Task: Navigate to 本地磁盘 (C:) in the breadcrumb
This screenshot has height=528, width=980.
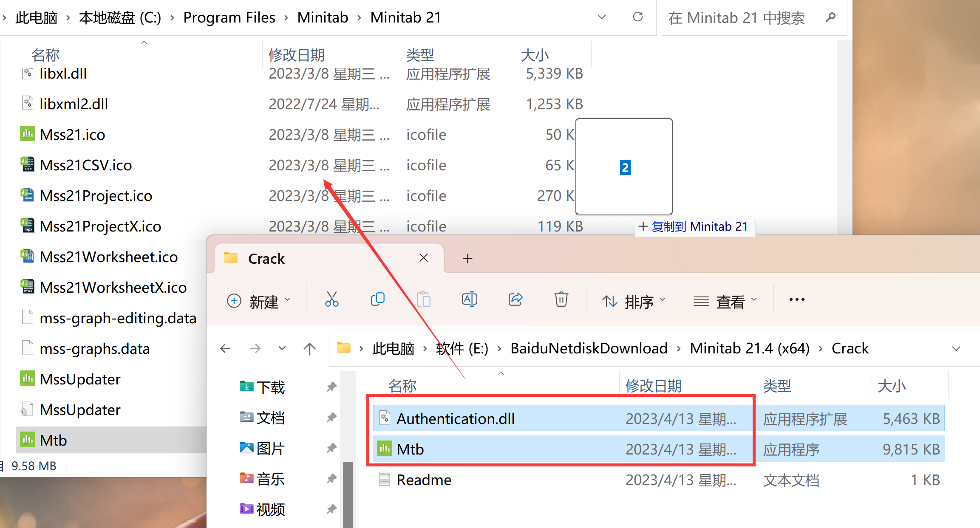Action: [x=120, y=17]
